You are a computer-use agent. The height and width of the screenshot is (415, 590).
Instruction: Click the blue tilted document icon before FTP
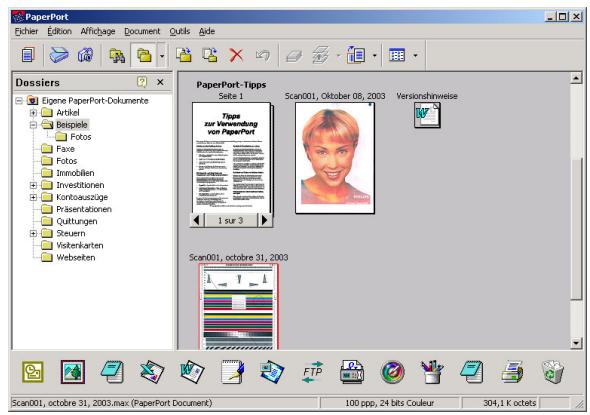click(272, 372)
